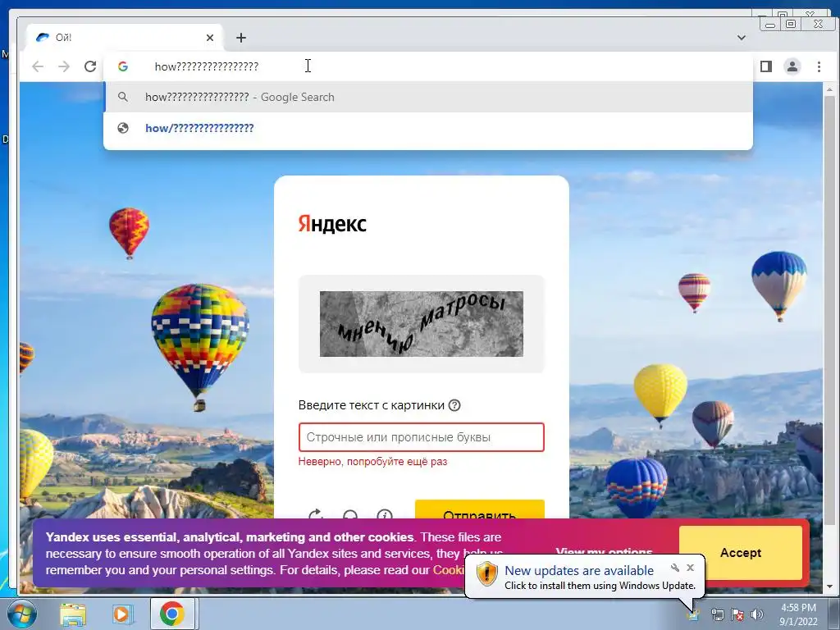Screen dimensions: 840x630
Task: Accept the Yandex cookies
Action: point(741,552)
